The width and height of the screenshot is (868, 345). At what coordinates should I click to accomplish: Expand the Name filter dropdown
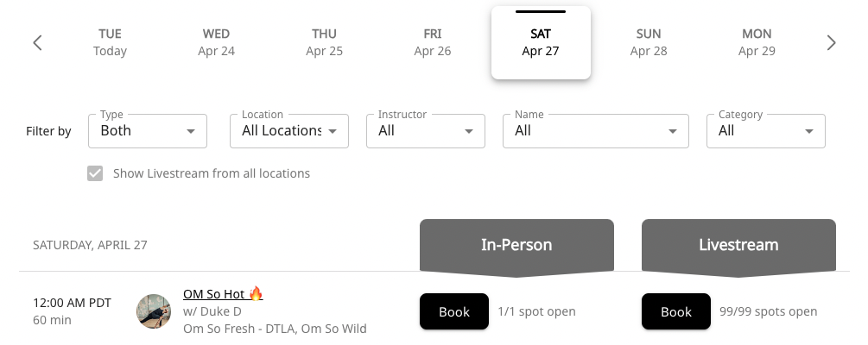(x=595, y=131)
